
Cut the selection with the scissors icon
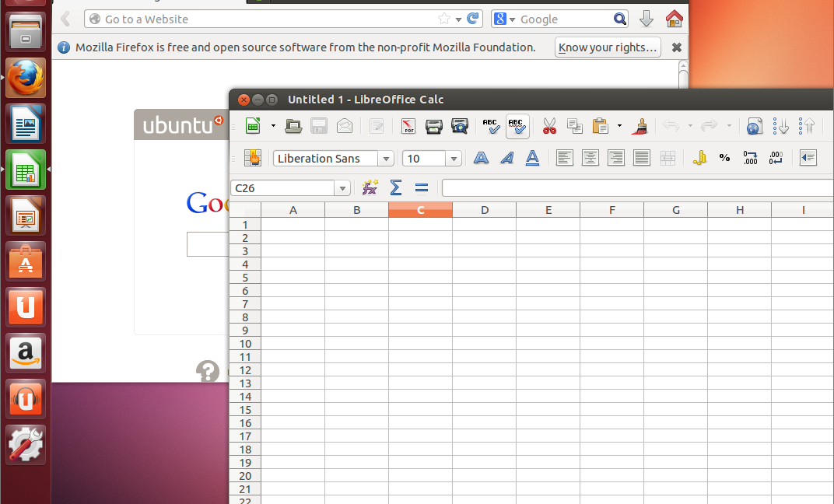549,126
